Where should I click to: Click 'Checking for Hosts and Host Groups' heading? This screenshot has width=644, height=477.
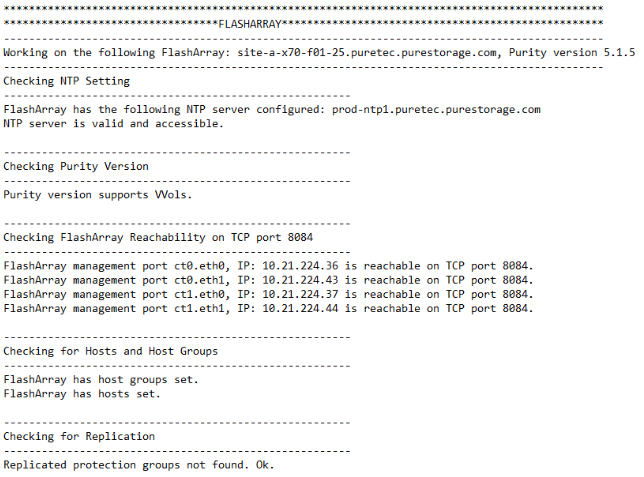tap(110, 351)
